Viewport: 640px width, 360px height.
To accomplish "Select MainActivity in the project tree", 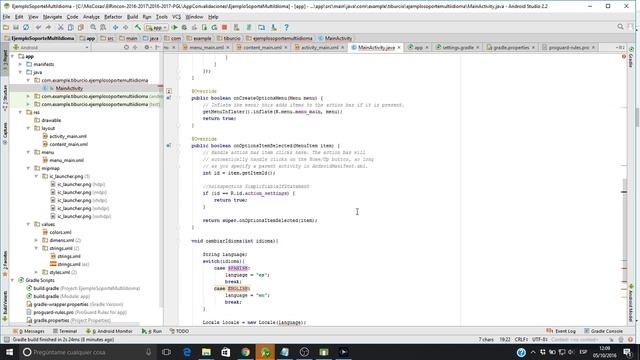I will (x=69, y=88).
